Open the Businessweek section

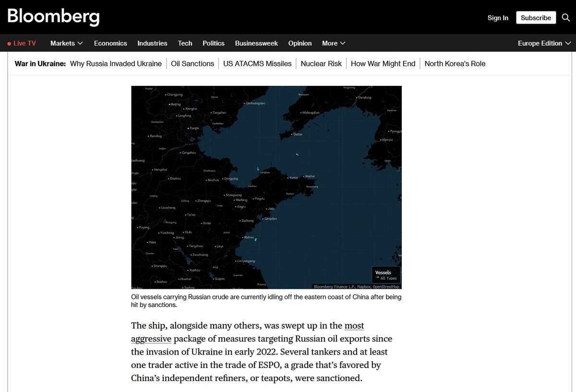[256, 43]
